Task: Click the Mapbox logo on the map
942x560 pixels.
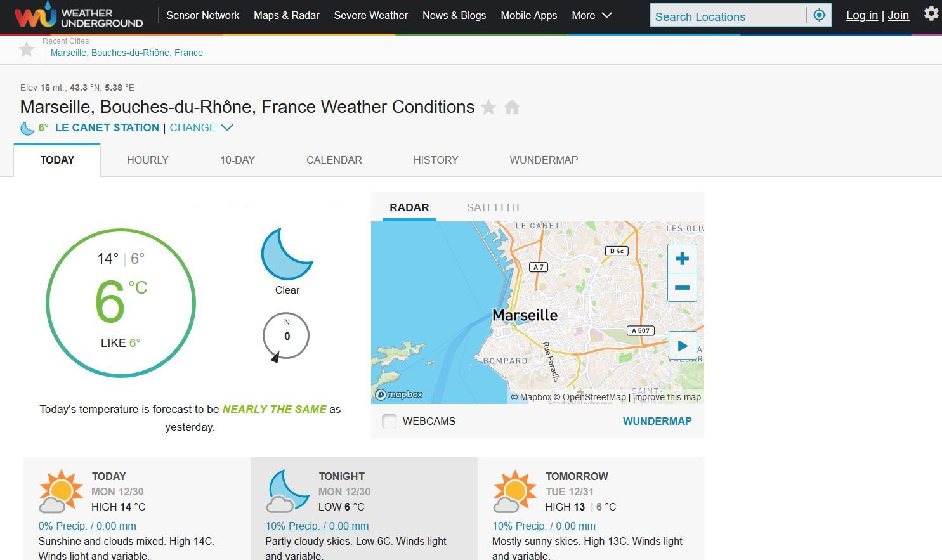Action: 399,394
